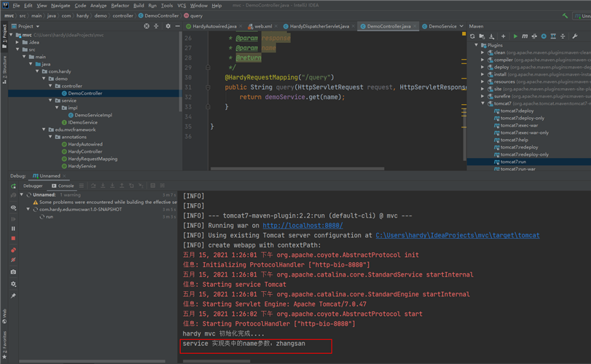Expand the .idea folder
This screenshot has width=591, height=364.
click(17, 42)
